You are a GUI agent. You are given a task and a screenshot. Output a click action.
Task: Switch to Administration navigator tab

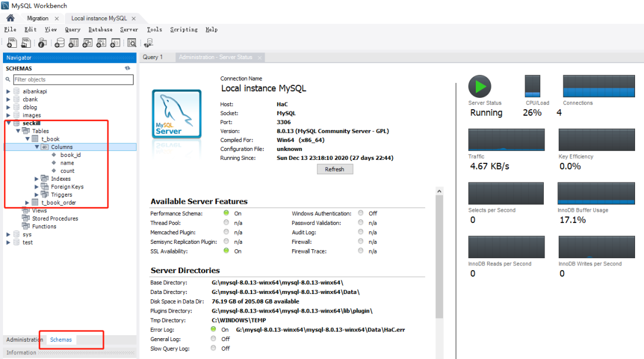pos(24,340)
